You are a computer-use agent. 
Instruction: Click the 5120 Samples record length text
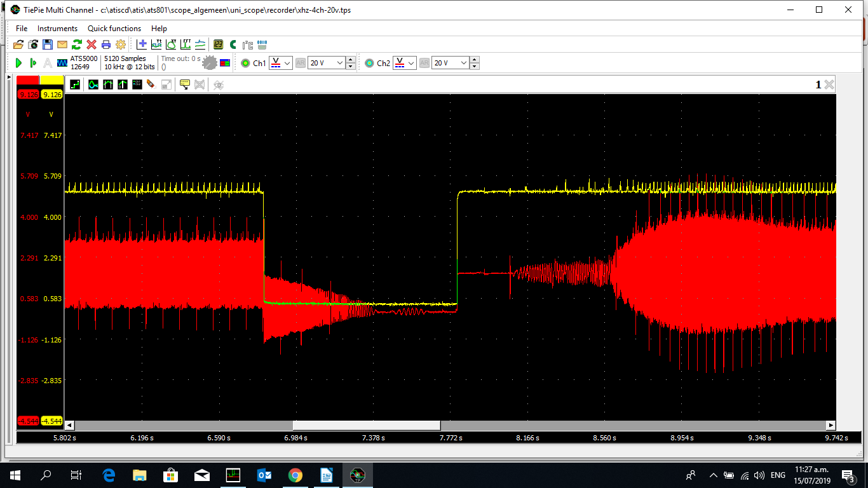pyautogui.click(x=125, y=58)
